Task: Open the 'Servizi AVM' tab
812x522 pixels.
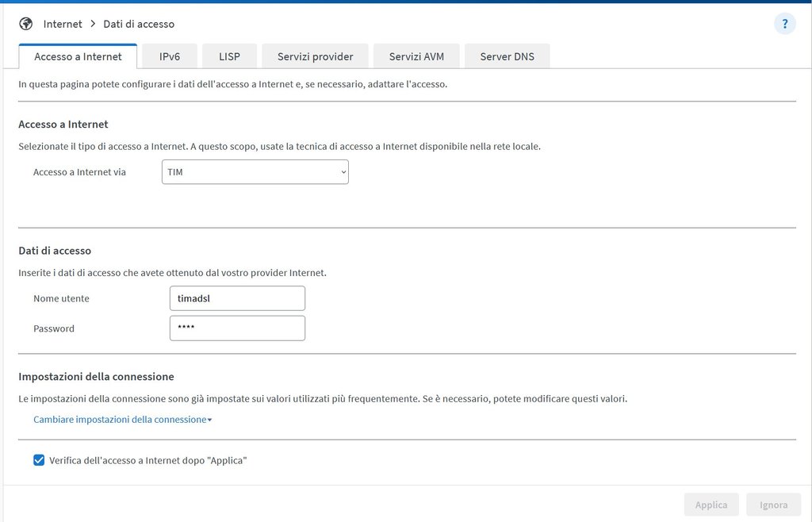Action: [416, 56]
